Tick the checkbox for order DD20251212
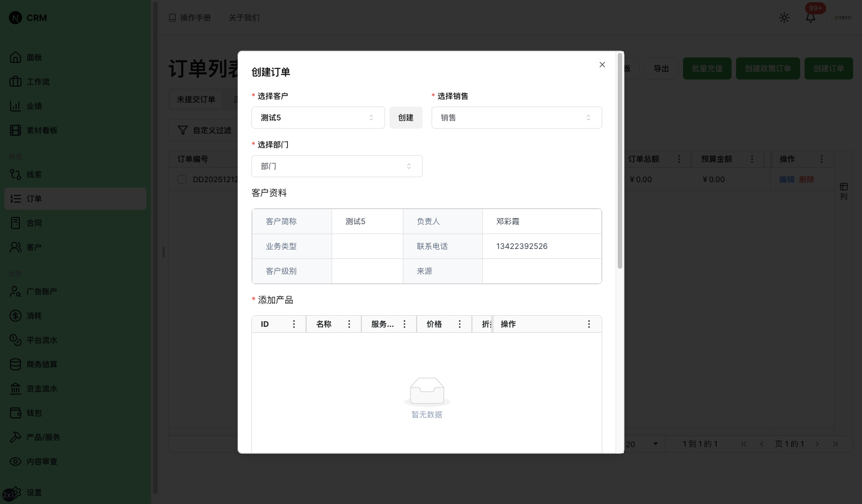 (x=182, y=179)
